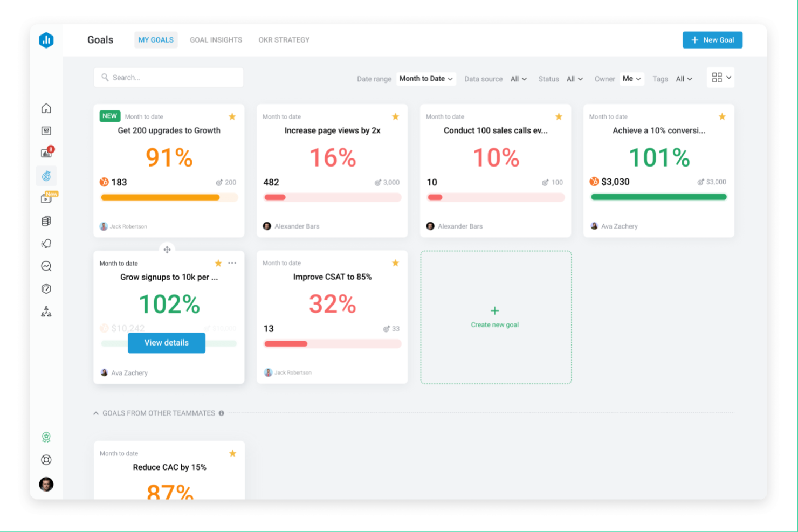Click the new video playlists icon labeled New

[46, 198]
